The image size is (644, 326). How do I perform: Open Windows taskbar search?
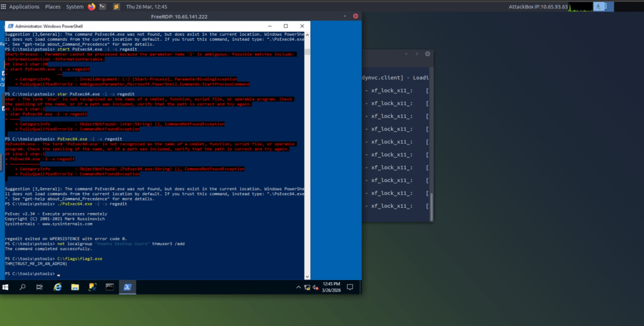pos(23,288)
